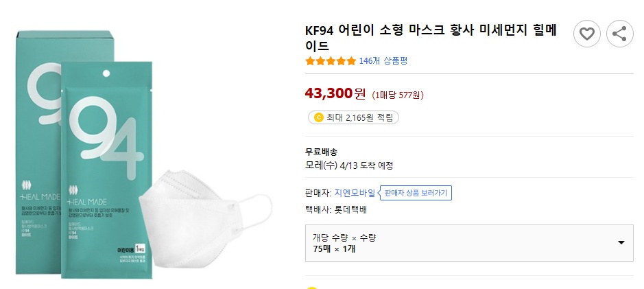
Task: Click the back Heal Made box image
Action: (x=38, y=137)
